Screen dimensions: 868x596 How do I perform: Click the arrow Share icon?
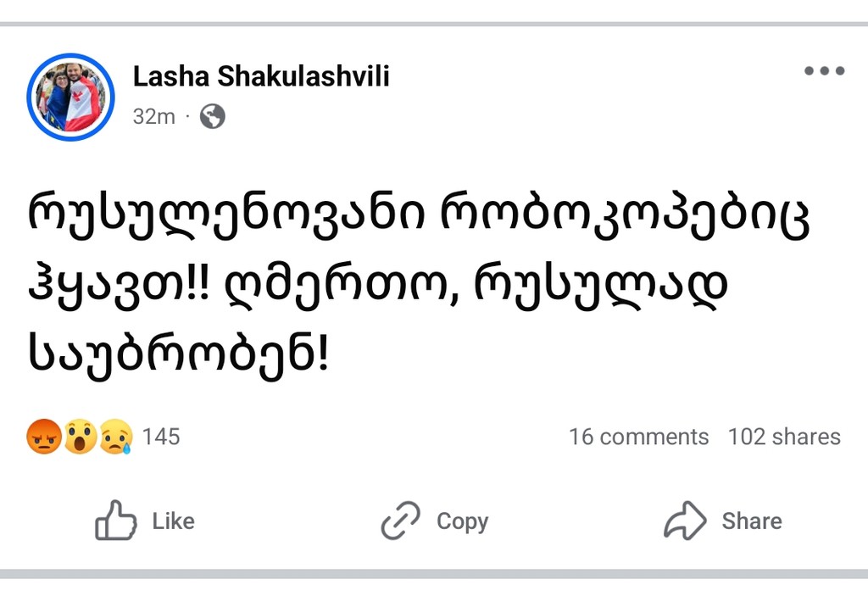tap(688, 521)
